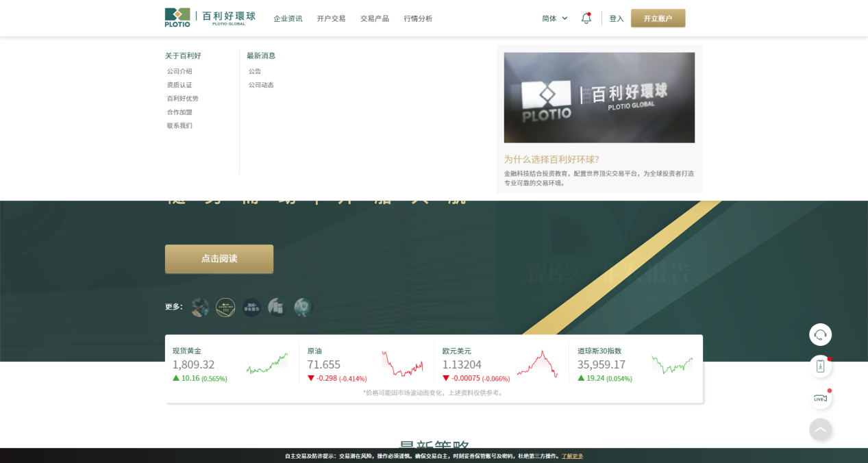Open the 公司介绍 submenu link
Viewport: 868px width, 463px height.
[179, 71]
